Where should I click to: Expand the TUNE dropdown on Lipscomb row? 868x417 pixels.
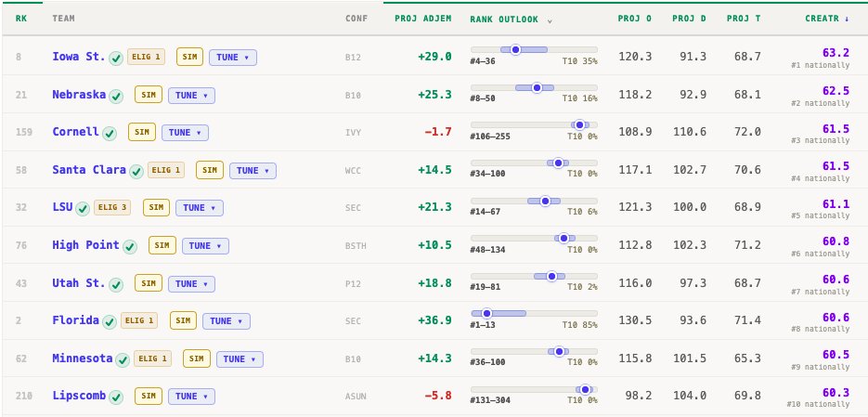coord(191,397)
